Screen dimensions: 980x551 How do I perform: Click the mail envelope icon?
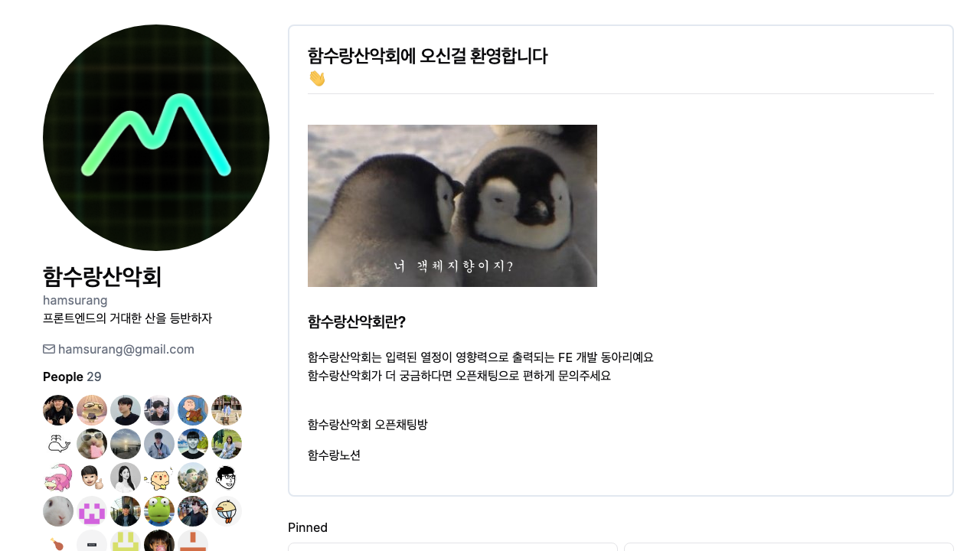tap(49, 349)
